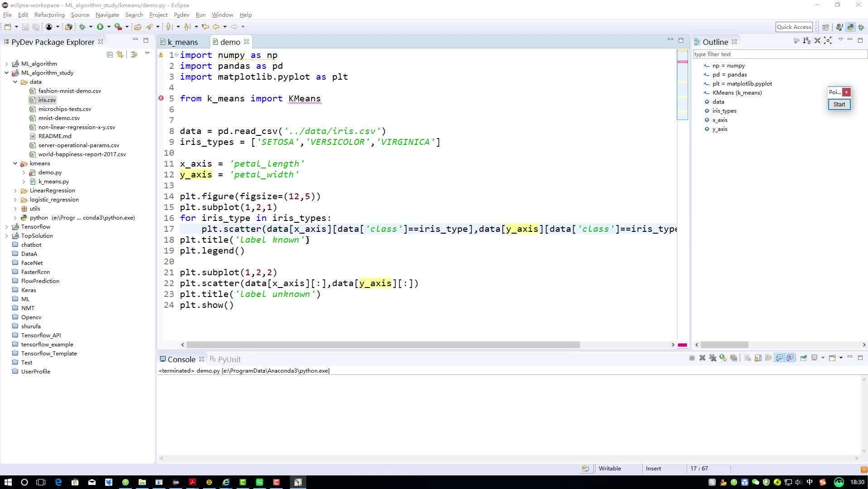868x489 pixels.
Task: Switch to PyUnit tab
Action: point(225,360)
